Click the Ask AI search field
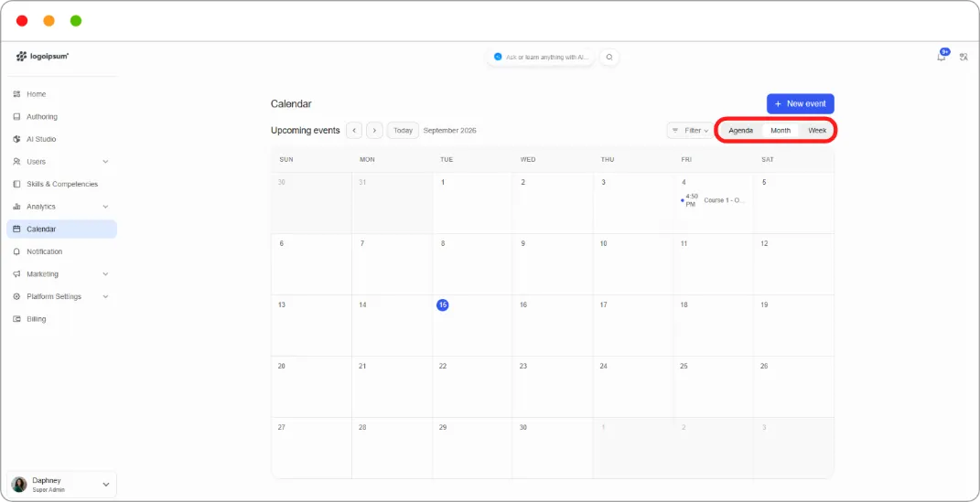The width and height of the screenshot is (980, 502). click(x=542, y=57)
